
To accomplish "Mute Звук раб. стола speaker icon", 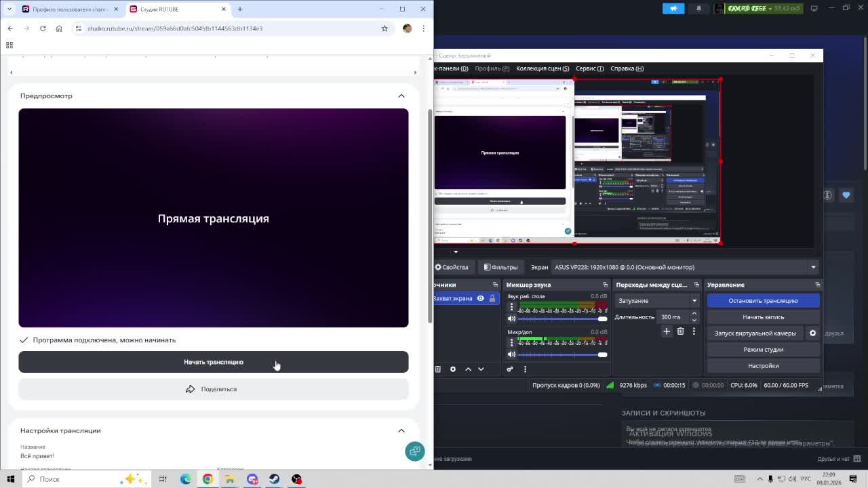I will pyautogui.click(x=511, y=319).
